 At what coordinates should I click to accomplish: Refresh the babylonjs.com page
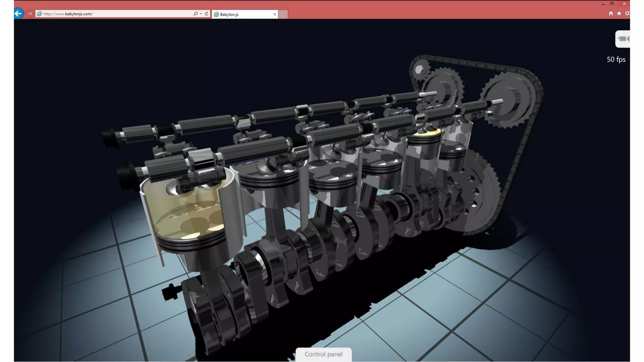coord(207,14)
